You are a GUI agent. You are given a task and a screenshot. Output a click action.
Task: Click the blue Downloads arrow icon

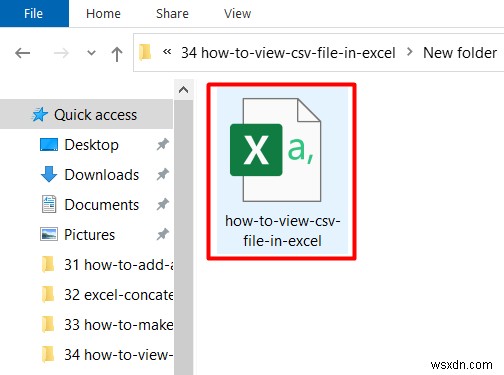click(49, 174)
